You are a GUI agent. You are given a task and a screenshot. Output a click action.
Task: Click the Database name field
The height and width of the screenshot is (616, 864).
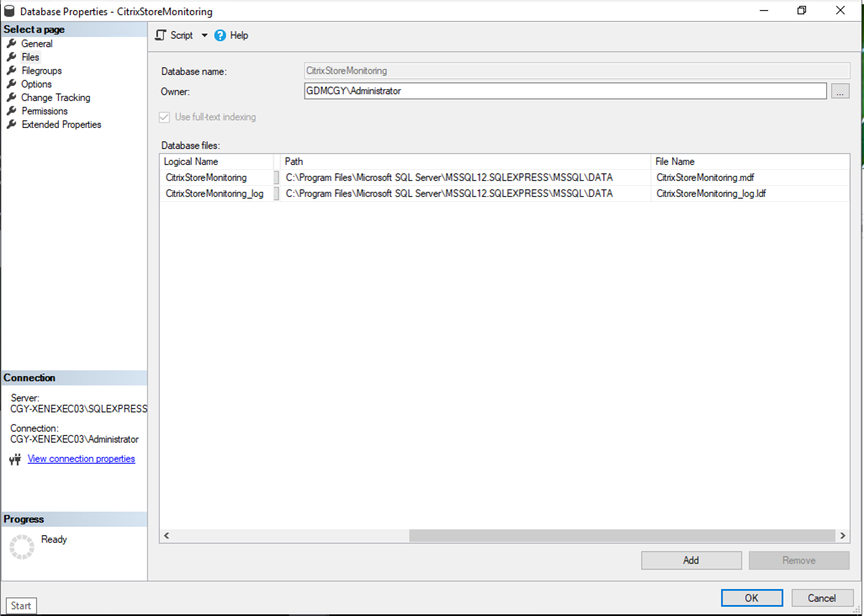(x=577, y=71)
